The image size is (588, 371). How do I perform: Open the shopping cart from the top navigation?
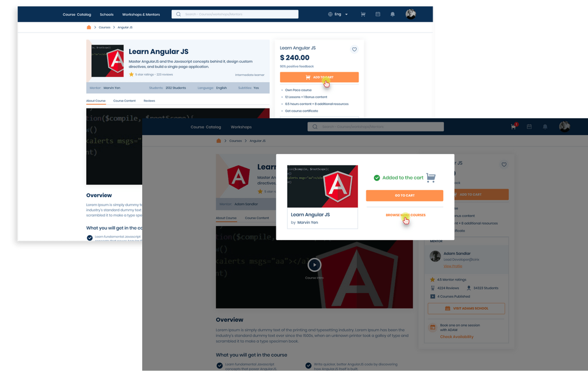tap(363, 14)
